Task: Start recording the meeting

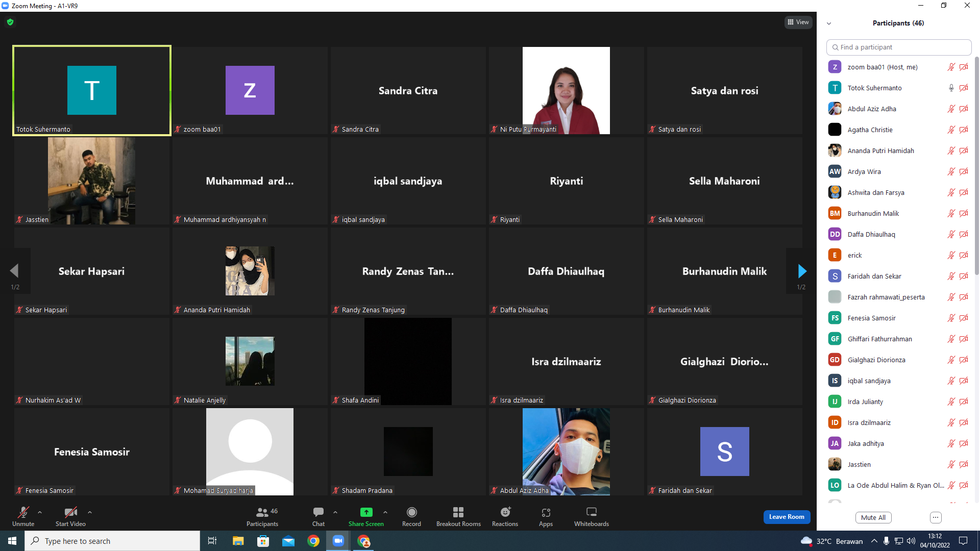Action: [411, 516]
